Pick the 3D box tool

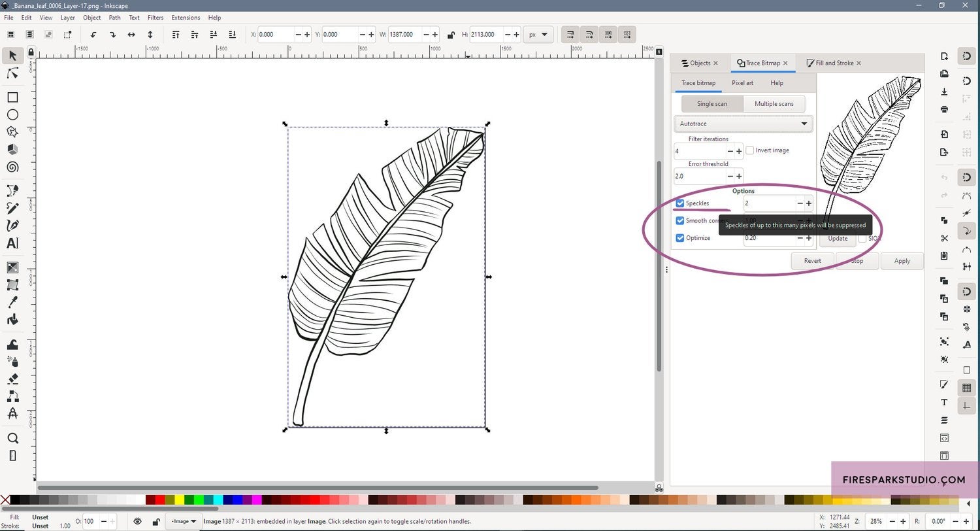click(x=12, y=150)
